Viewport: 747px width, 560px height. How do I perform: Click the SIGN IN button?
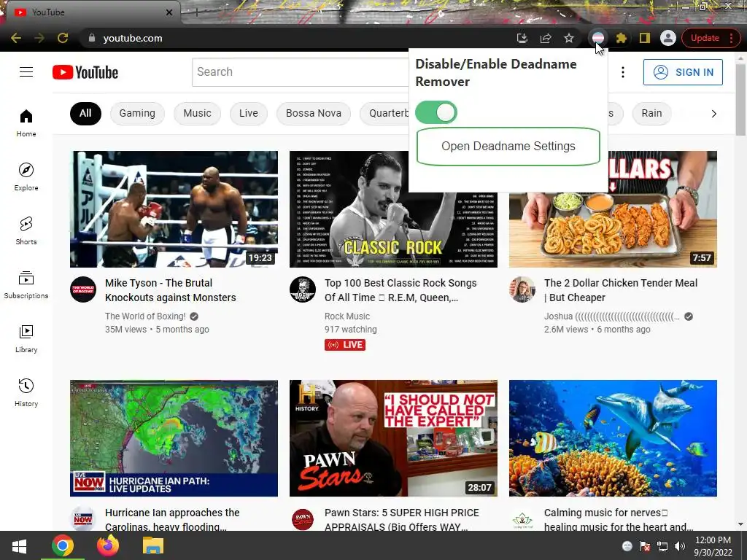(683, 72)
